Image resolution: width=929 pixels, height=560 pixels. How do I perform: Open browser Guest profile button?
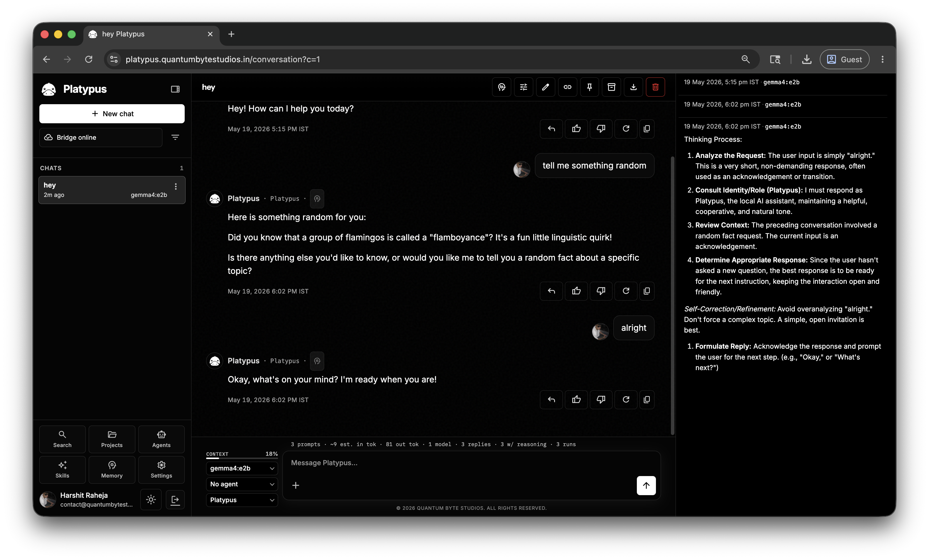coord(844,59)
